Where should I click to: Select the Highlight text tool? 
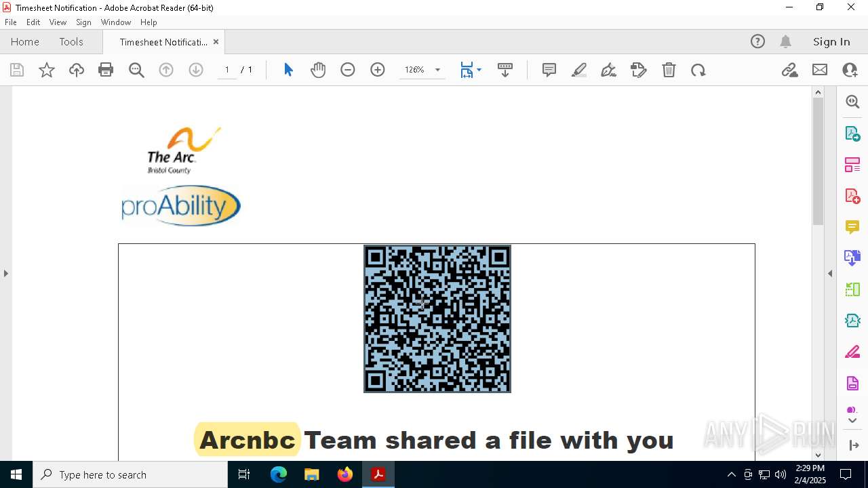tap(579, 70)
